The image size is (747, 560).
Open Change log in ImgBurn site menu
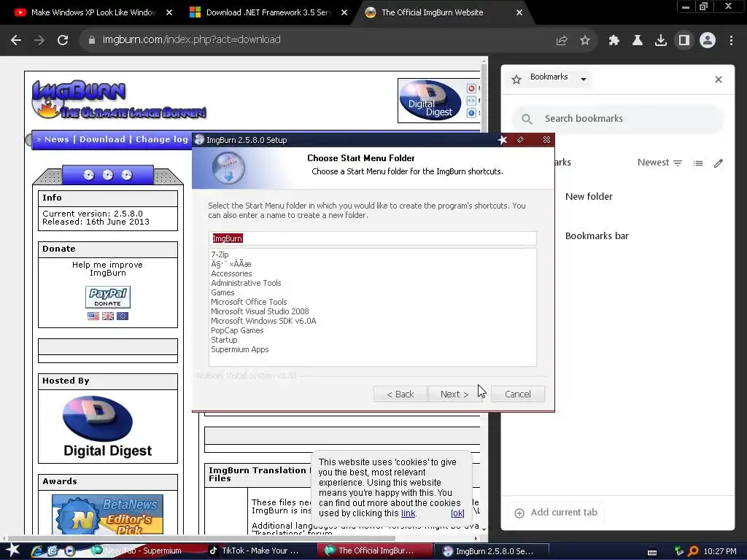click(162, 139)
